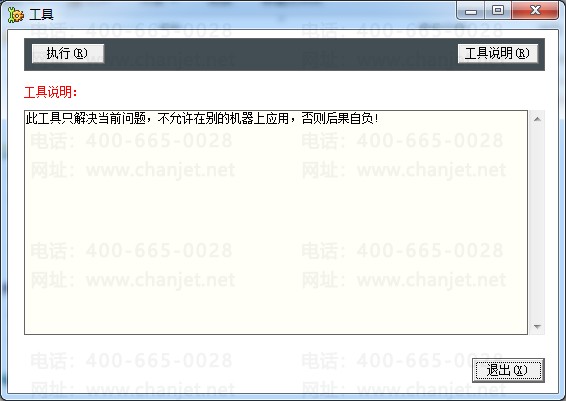The width and height of the screenshot is (566, 401).
Task: Click the vertical scrollbar track beside description
Action: (x=537, y=223)
